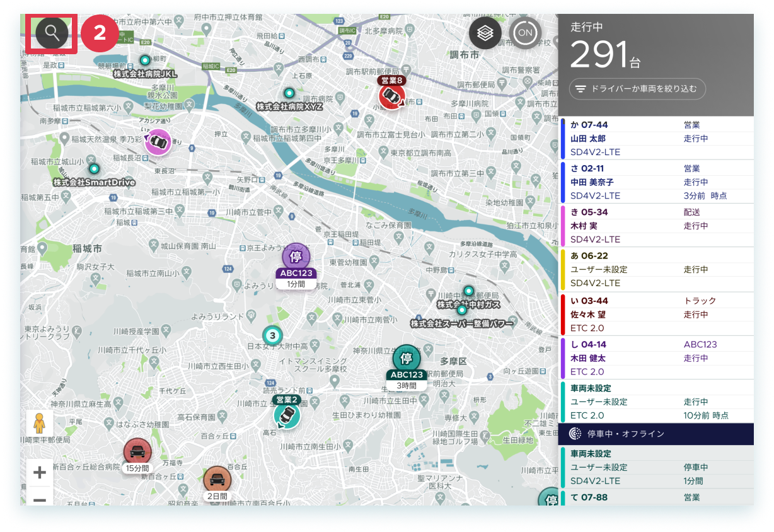The width and height of the screenshot is (774, 532).
Task: Open the cluster marker labeled 3
Action: [272, 335]
